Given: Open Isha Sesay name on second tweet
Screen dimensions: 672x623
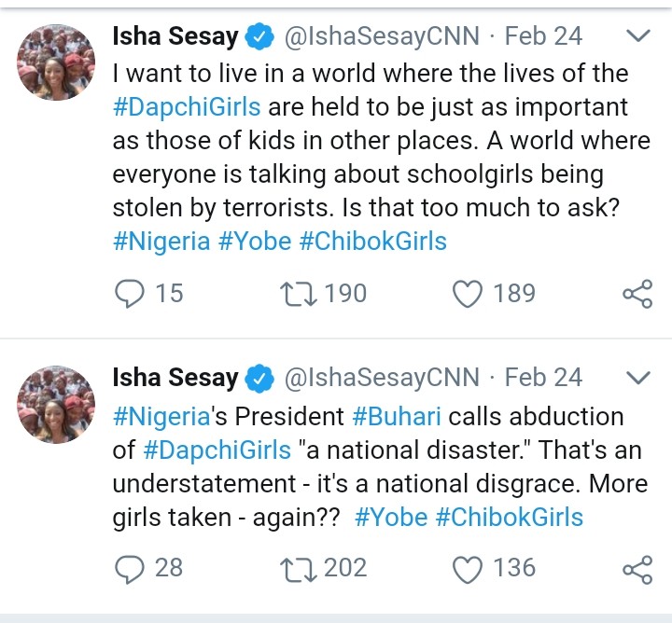Looking at the screenshot, I should (175, 378).
